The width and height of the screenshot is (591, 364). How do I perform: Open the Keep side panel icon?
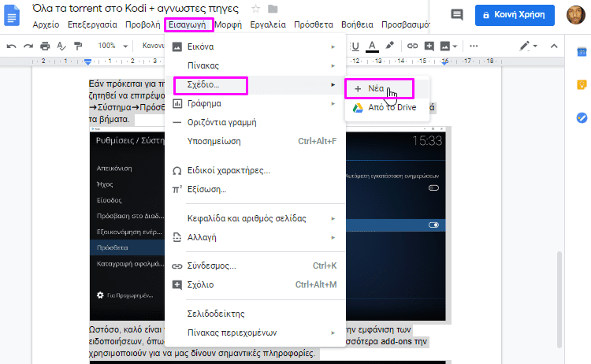click(x=582, y=85)
